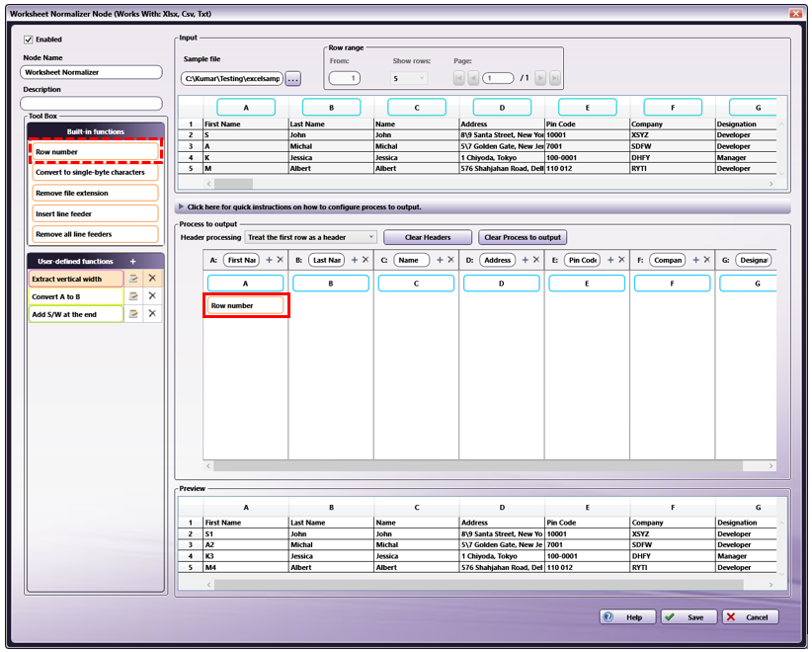Viewport: 812px width, 652px height.
Task: Select column E chip in Process to output
Action: [587, 284]
